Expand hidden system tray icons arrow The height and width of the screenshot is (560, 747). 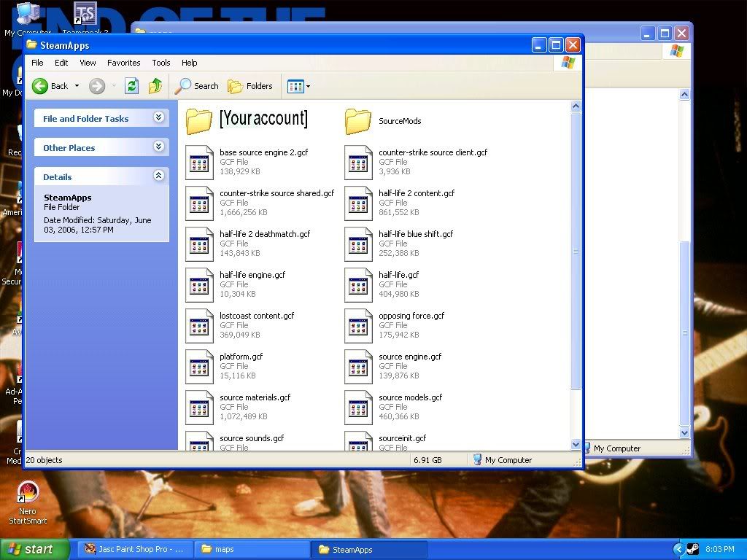tap(679, 549)
